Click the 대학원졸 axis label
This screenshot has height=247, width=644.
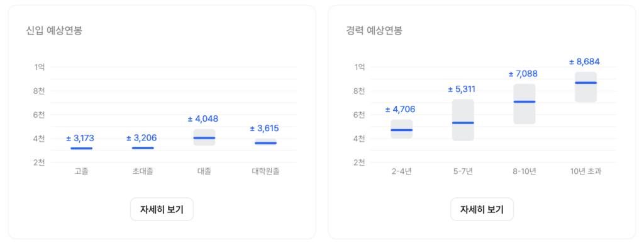click(x=266, y=171)
